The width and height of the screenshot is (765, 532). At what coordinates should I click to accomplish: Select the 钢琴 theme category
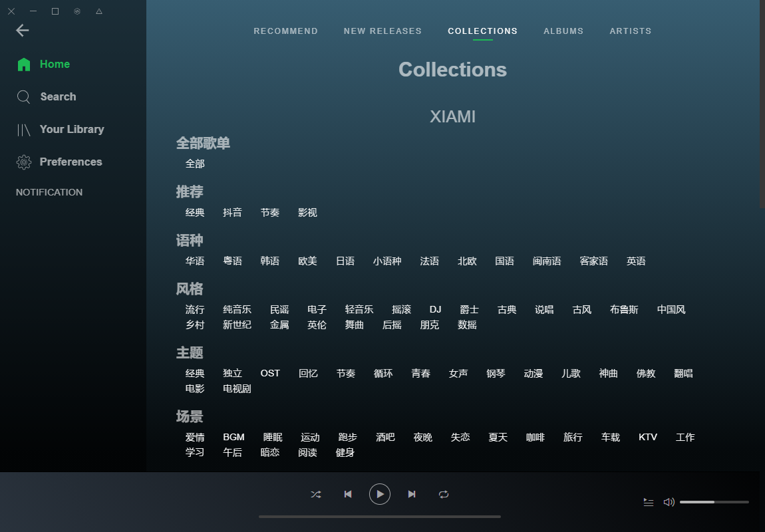coord(496,374)
